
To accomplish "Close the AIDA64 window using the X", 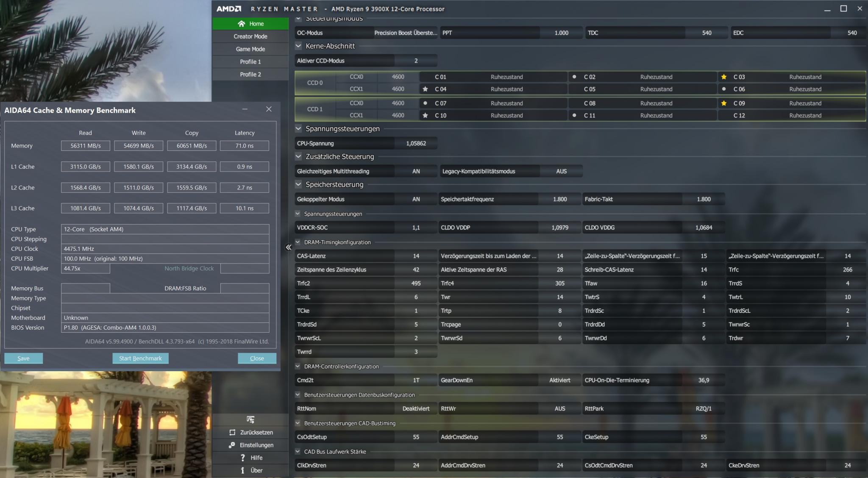I will 269,109.
